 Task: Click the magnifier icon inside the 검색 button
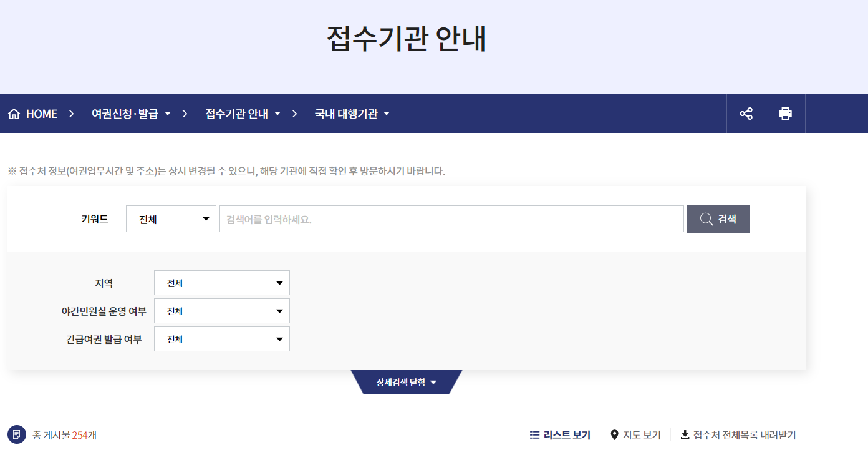pos(706,218)
